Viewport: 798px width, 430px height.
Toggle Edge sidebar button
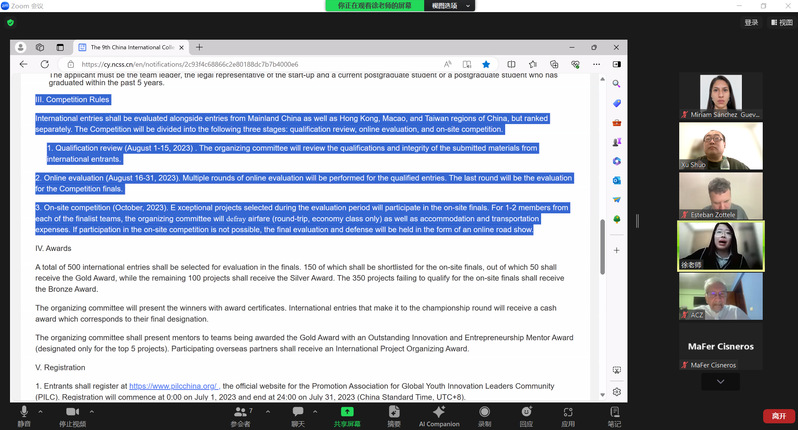tap(616, 64)
